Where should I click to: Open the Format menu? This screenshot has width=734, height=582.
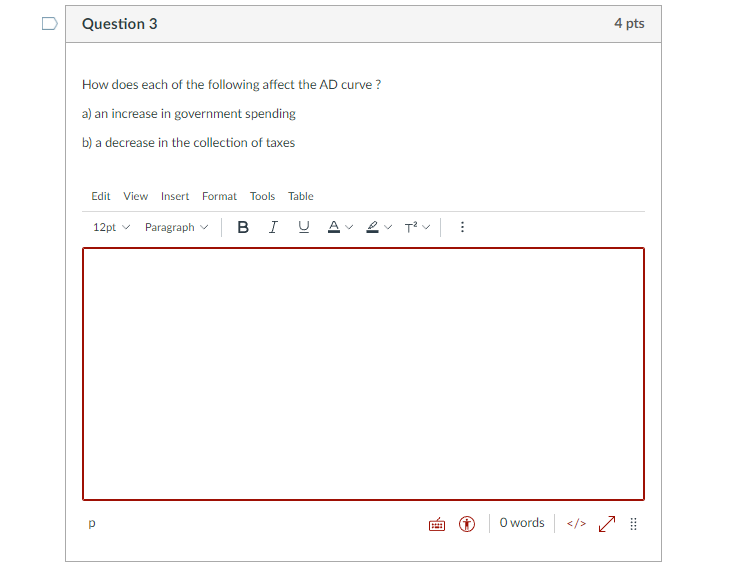(220, 196)
